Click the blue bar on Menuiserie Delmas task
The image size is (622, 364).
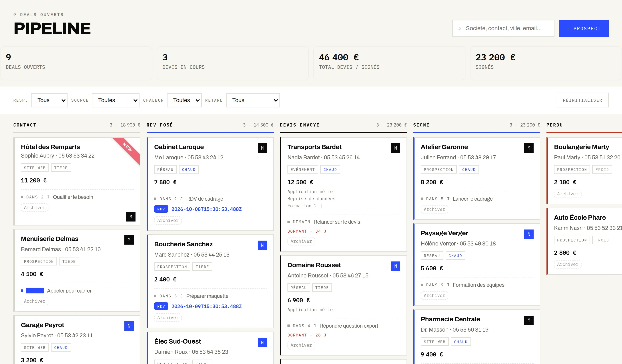coord(35,291)
